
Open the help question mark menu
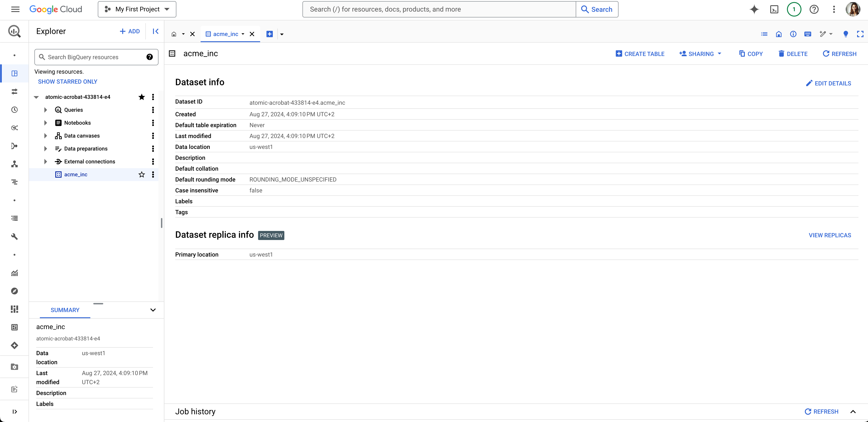pyautogui.click(x=814, y=9)
